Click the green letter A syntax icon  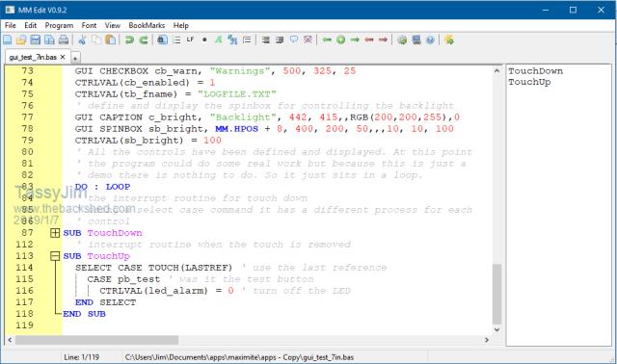(x=219, y=39)
